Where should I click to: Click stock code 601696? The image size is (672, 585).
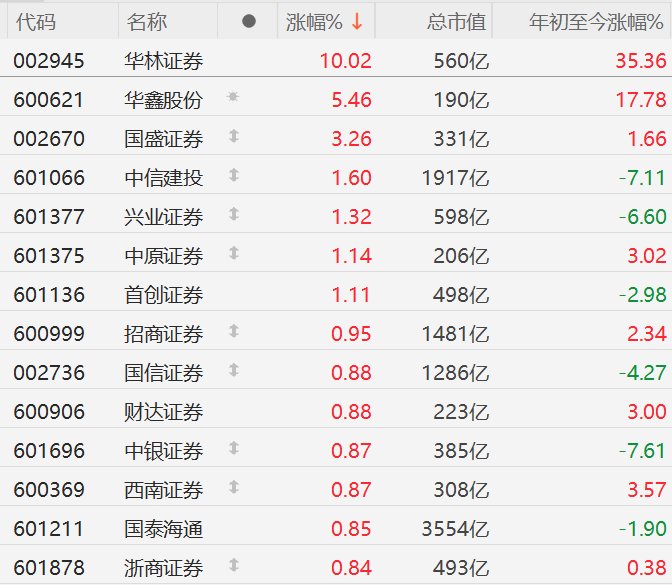49,451
